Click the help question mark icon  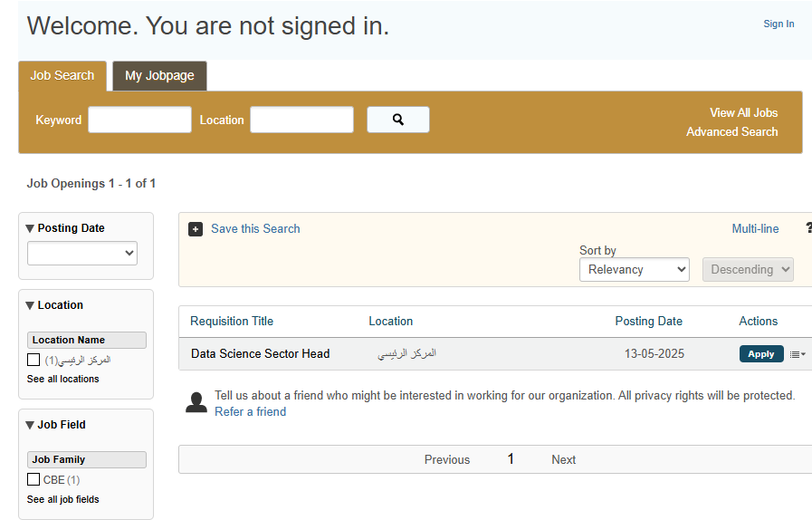coord(807,228)
